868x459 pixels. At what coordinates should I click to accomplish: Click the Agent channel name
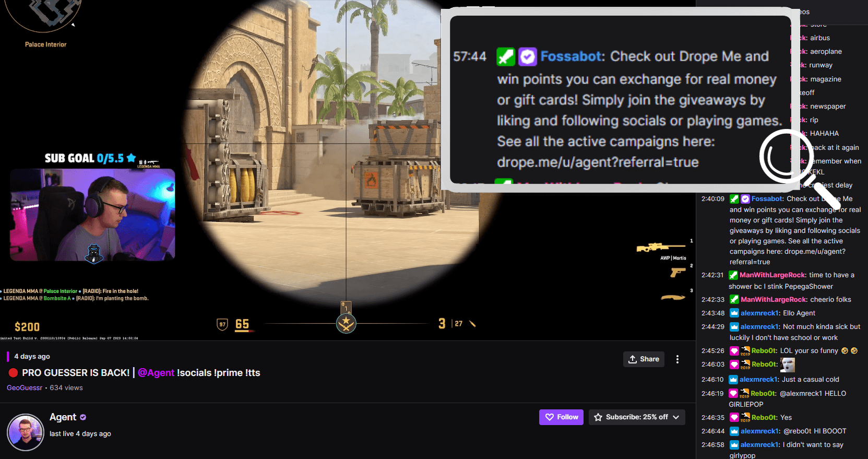pyautogui.click(x=63, y=417)
